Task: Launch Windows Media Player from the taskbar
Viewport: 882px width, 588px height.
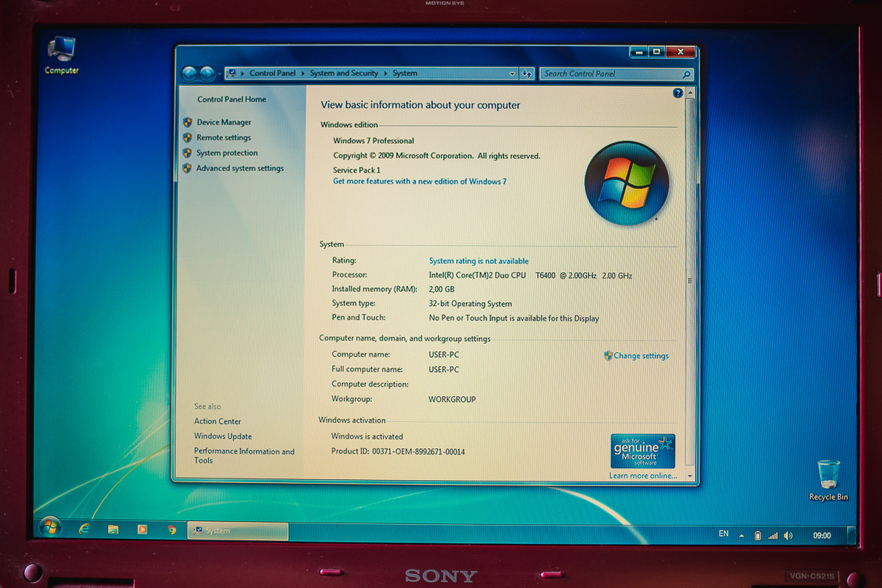Action: pos(142,529)
